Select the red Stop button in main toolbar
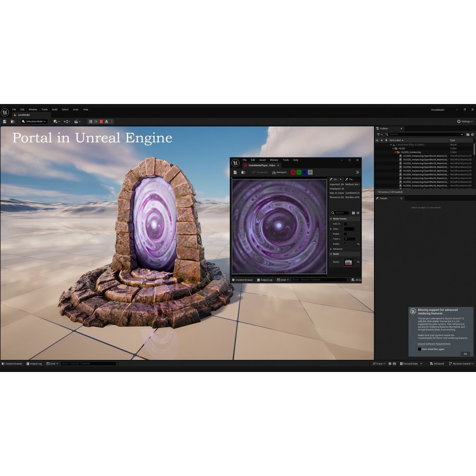This screenshot has width=476, height=476. [x=102, y=122]
